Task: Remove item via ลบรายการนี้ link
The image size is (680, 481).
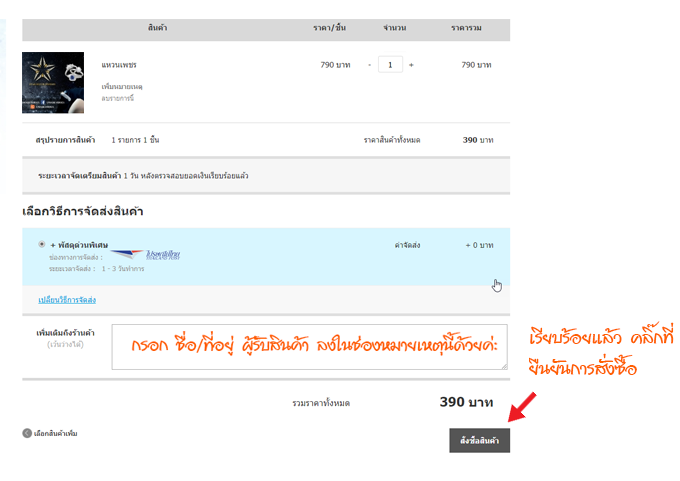Action: 117,98
